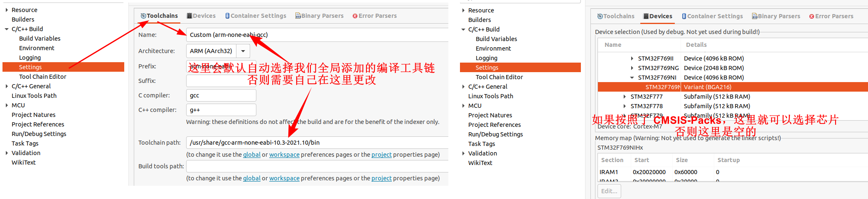Select the Variant (BGA216) device row
The width and height of the screenshot is (868, 199).
click(x=733, y=87)
